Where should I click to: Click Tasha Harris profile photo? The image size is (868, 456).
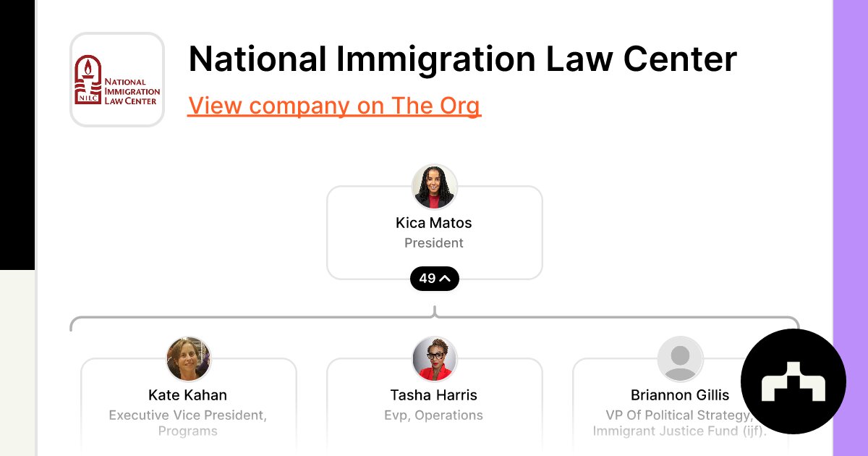(435, 359)
